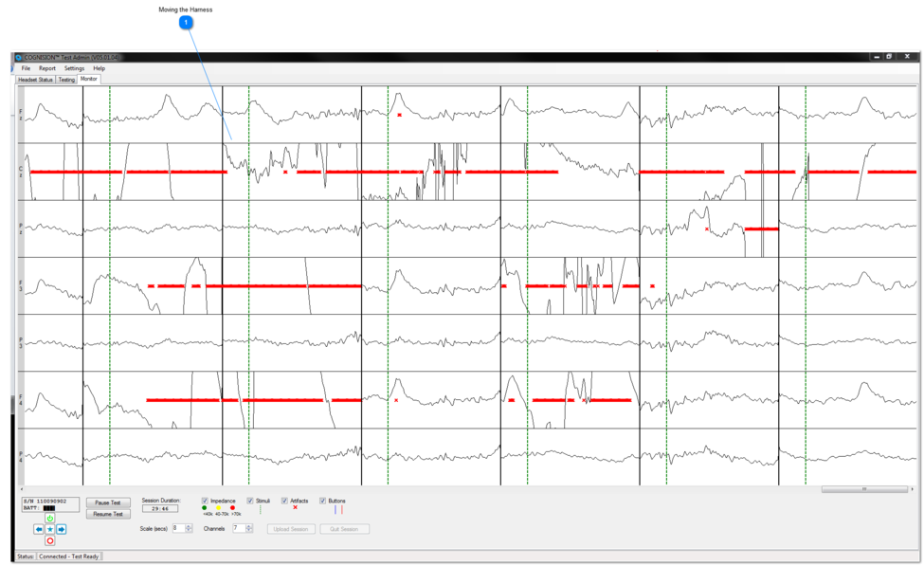Toggle the Buttons checkbox
The height and width of the screenshot is (566, 924).
tap(322, 501)
